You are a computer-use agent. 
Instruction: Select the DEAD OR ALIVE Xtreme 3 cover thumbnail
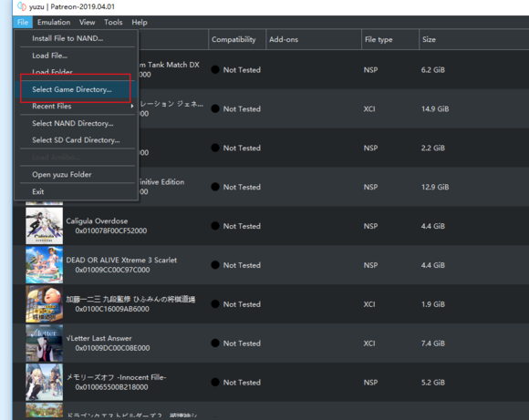44,265
